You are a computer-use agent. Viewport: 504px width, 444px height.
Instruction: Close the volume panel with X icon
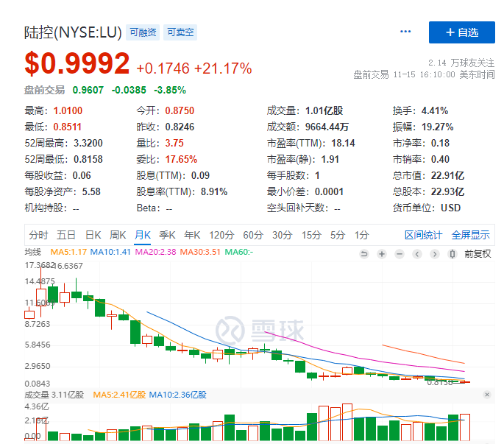click(x=487, y=395)
